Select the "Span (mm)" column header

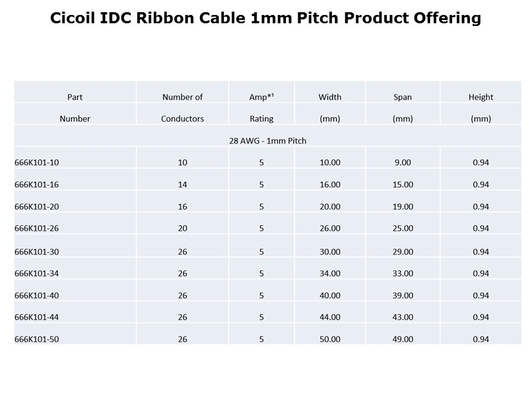coord(402,108)
